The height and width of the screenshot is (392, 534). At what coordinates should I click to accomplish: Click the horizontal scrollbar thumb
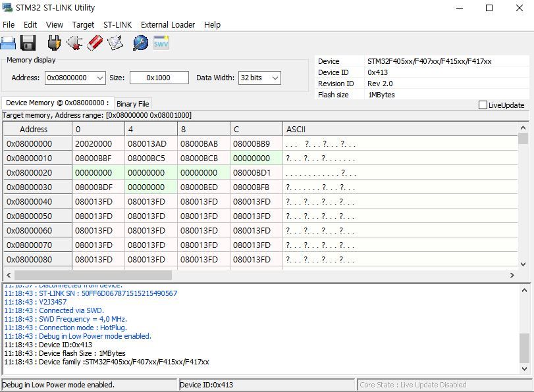(x=93, y=275)
